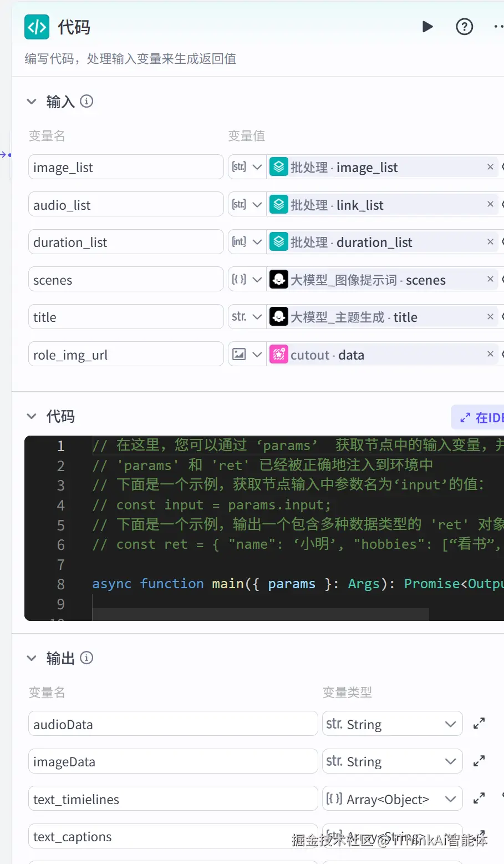Run the 代码 node with the play icon
504x864 pixels.
[427, 26]
